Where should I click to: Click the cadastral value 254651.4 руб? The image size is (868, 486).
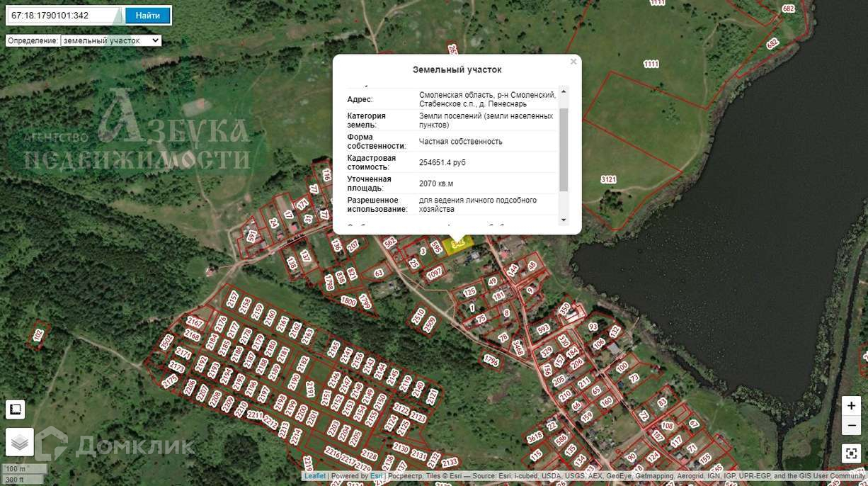point(442,162)
